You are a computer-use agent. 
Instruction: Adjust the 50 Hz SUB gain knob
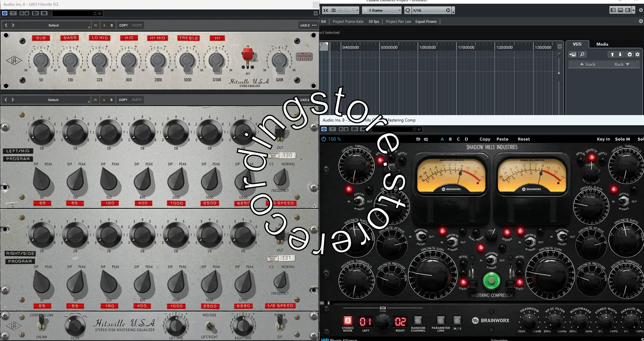[41, 61]
